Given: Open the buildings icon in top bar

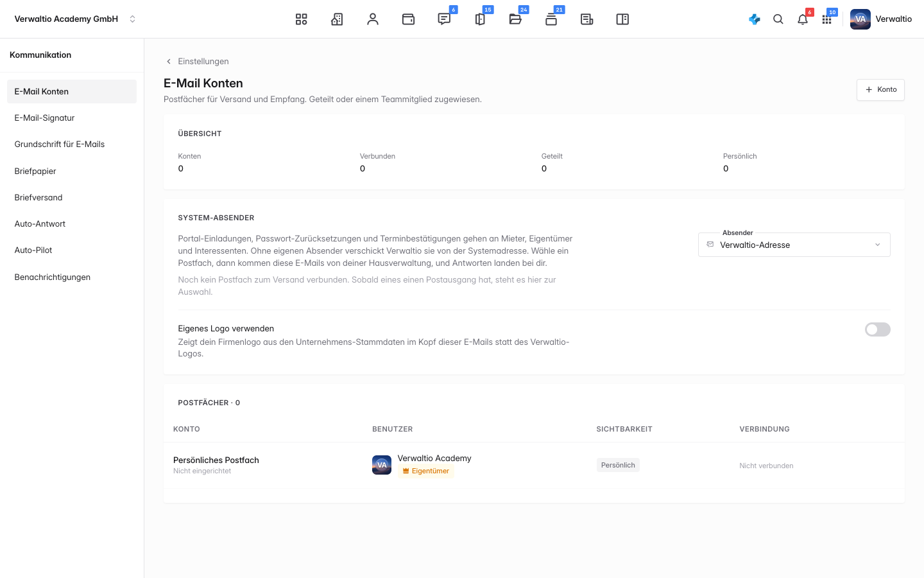Looking at the screenshot, I should click(x=337, y=19).
